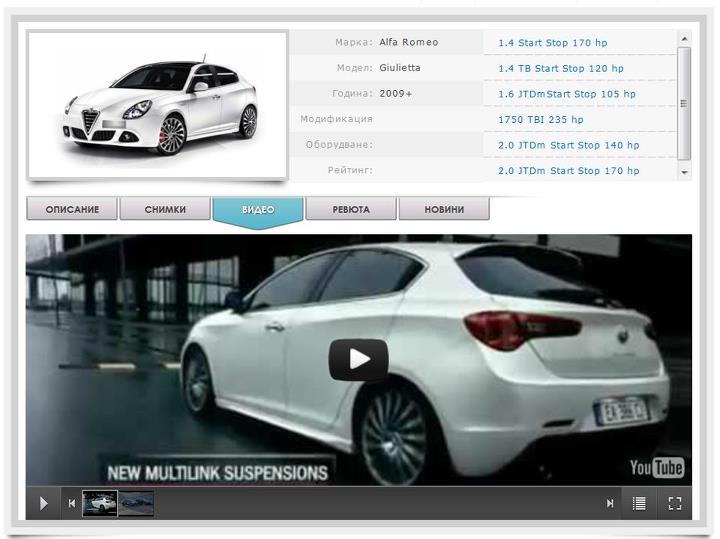Image resolution: width=720 pixels, height=539 pixels.
Task: Click the Марка: label
Action: click(x=354, y=42)
